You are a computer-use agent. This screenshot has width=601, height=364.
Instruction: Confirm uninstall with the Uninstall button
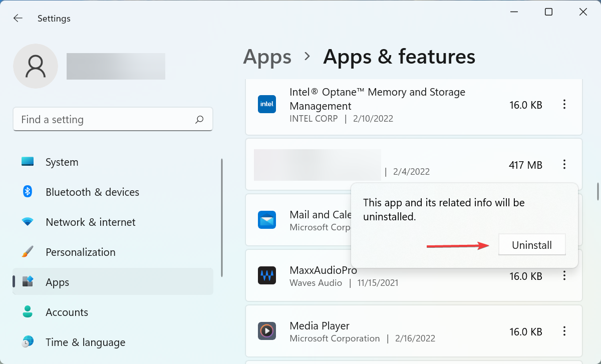(x=532, y=244)
